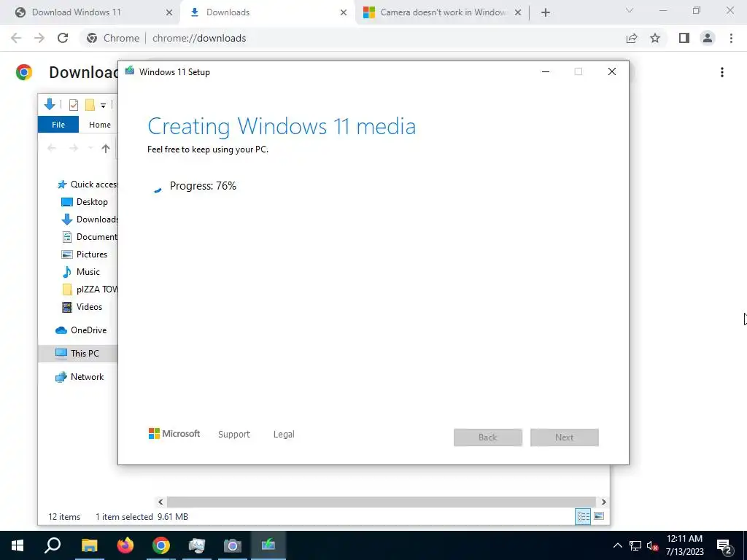Click Explorer quick access properties checkmark icon

[74, 105]
